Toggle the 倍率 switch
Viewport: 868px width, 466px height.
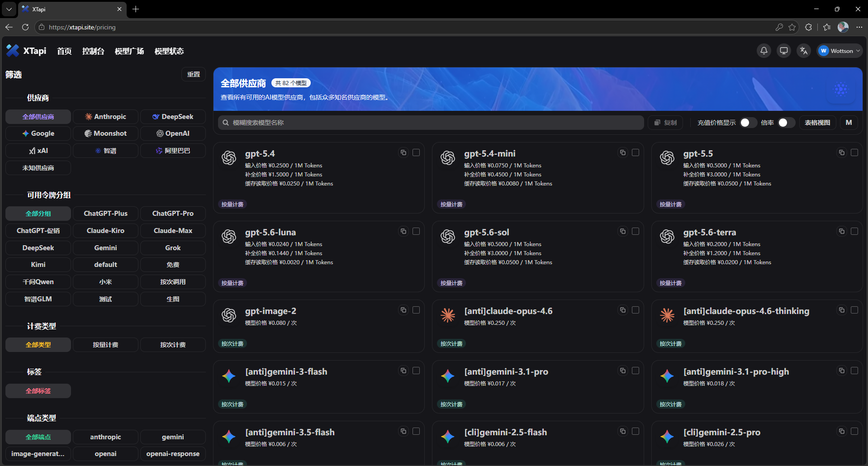point(786,123)
